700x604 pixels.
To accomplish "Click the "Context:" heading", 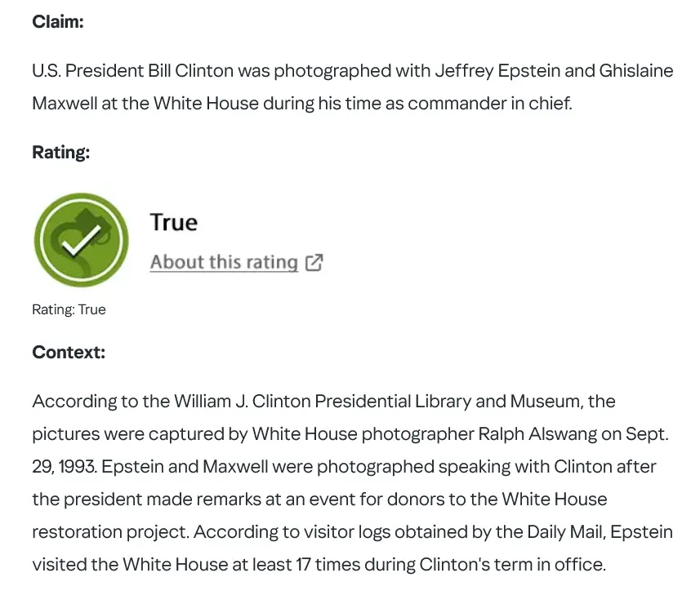I will pos(69,353).
